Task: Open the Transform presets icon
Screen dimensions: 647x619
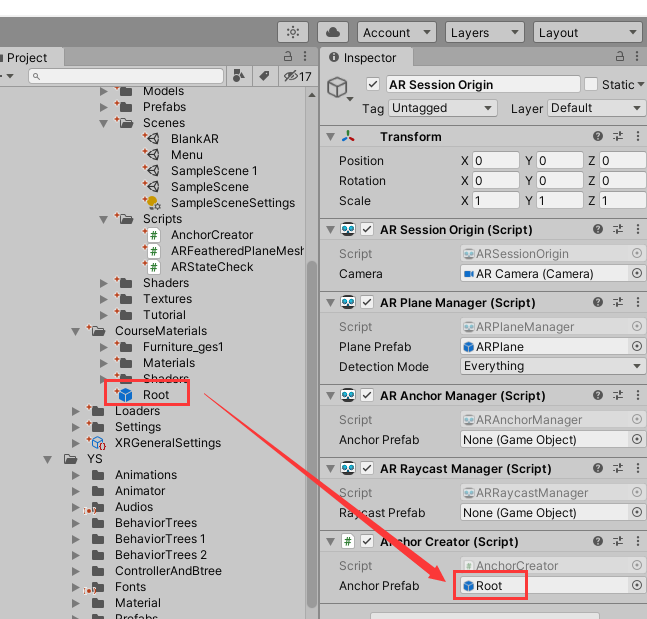Action: pos(618,136)
